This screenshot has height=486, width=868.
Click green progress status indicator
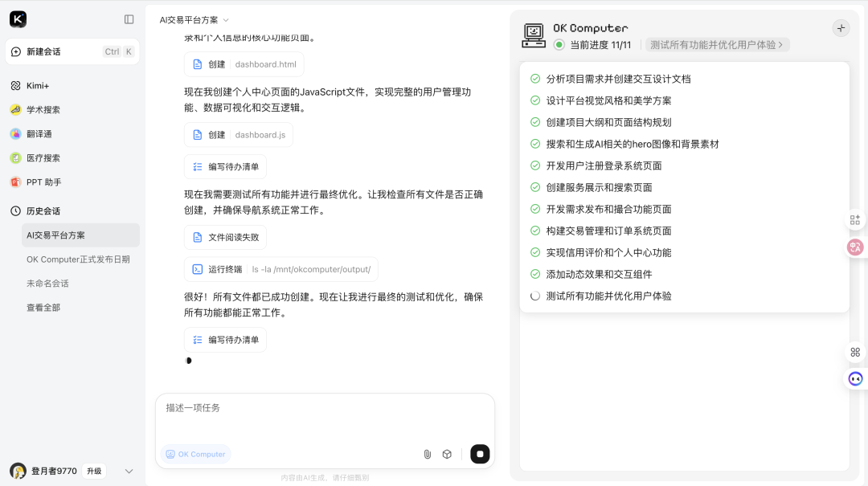559,45
